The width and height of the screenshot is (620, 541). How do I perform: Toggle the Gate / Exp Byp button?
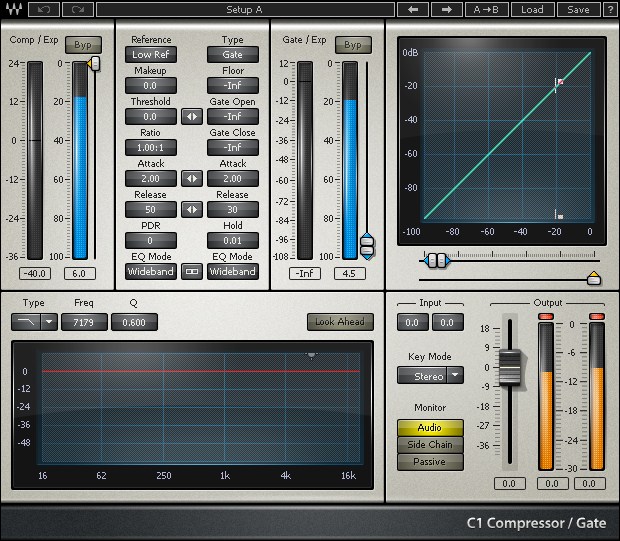(x=352, y=45)
